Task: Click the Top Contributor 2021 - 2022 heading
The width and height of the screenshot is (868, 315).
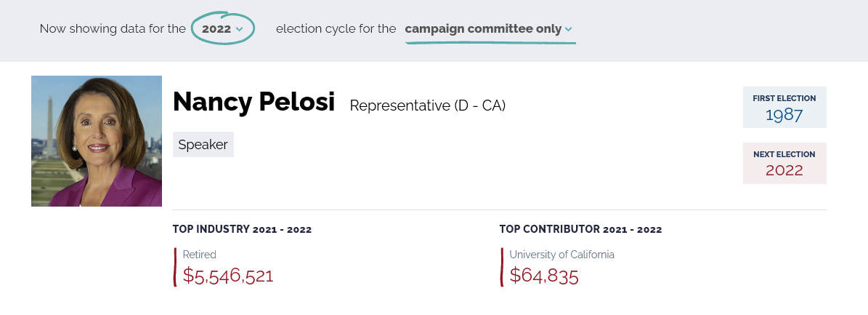Action: click(580, 230)
